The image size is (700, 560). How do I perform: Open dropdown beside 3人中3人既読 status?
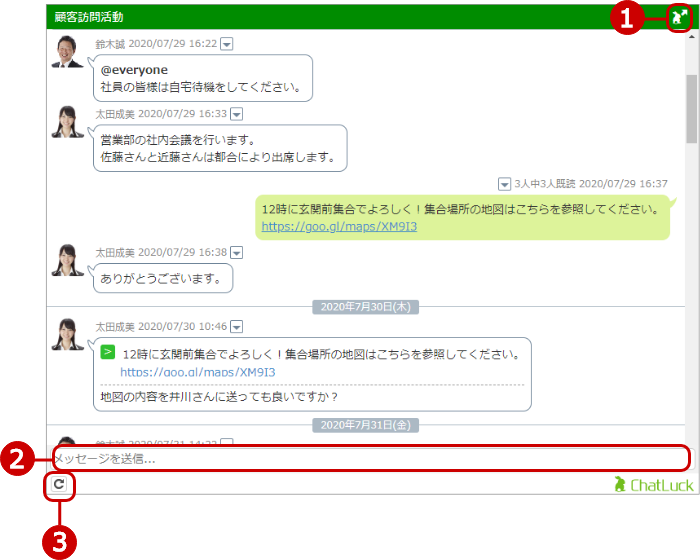tap(504, 184)
